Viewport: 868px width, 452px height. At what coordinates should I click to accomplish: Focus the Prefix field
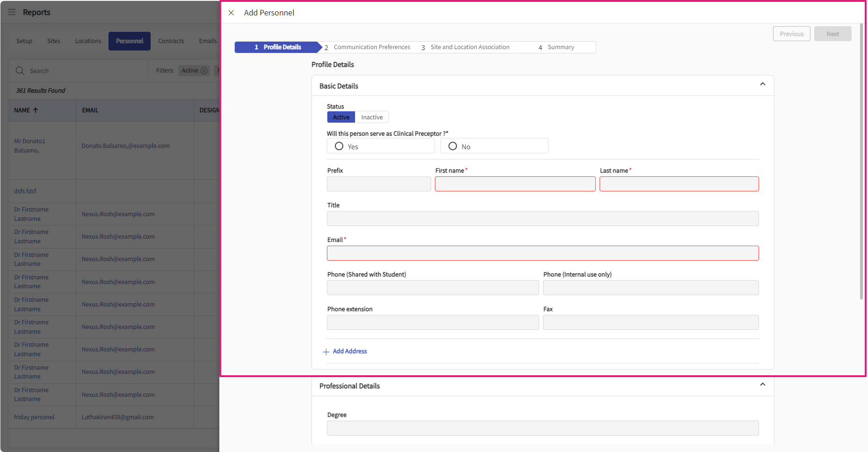[x=379, y=184]
